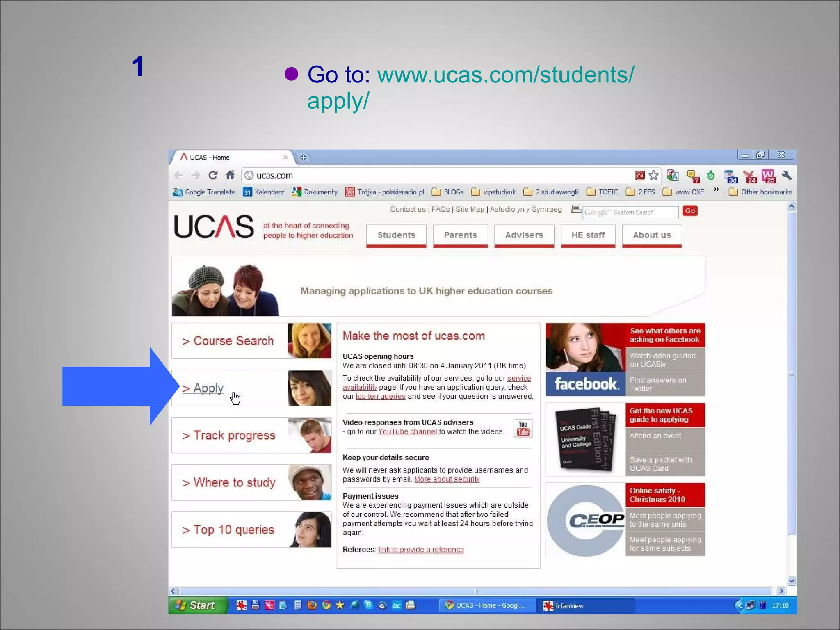Click the Apply link
This screenshot has width=840, height=630.
[x=203, y=388]
